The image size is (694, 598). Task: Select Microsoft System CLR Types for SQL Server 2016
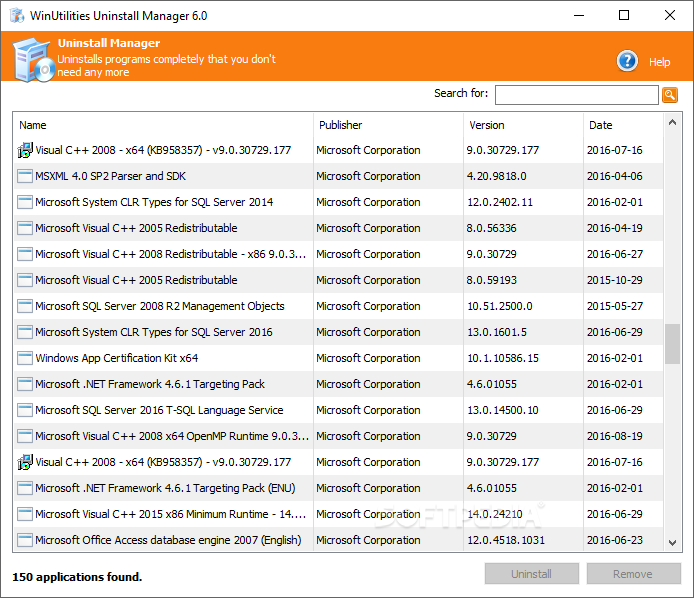(154, 332)
